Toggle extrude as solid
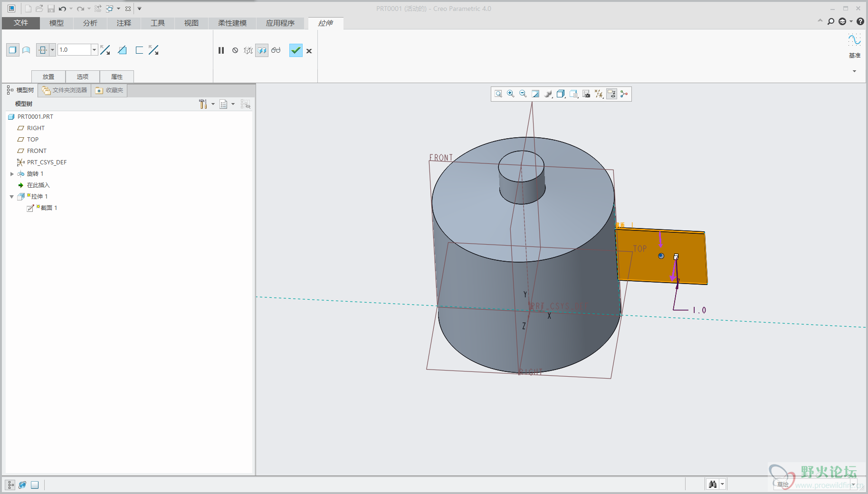This screenshot has height=494, width=868. (x=13, y=50)
